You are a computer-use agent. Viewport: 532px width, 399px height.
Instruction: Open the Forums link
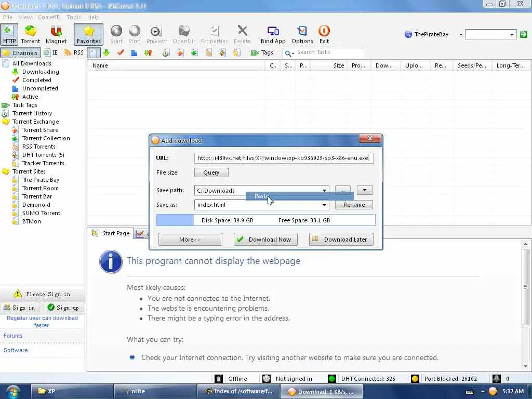click(x=13, y=336)
